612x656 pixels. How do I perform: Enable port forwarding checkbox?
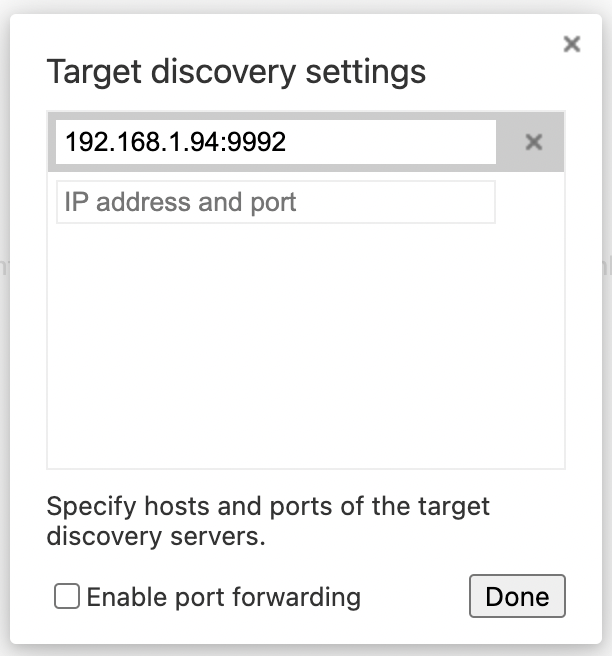point(67,597)
